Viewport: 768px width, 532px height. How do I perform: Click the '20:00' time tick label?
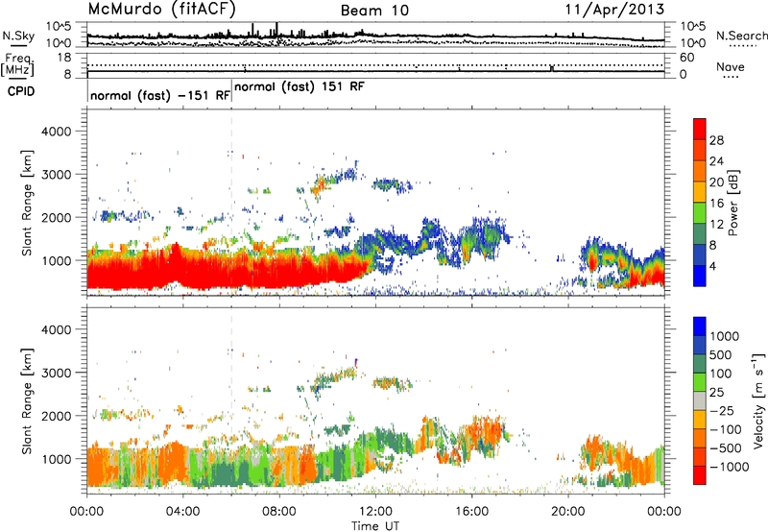[568, 512]
